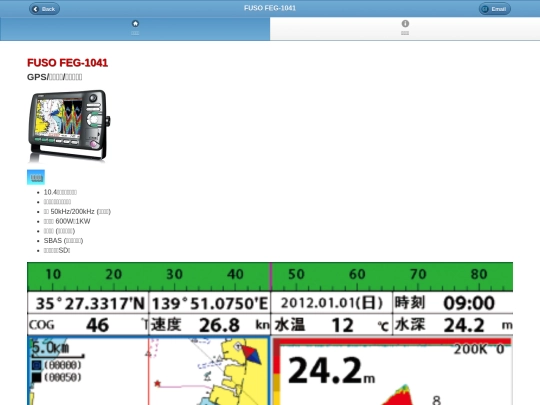Click the red star waypoint on chart
Screen dimensions: 540x405
click(157, 383)
